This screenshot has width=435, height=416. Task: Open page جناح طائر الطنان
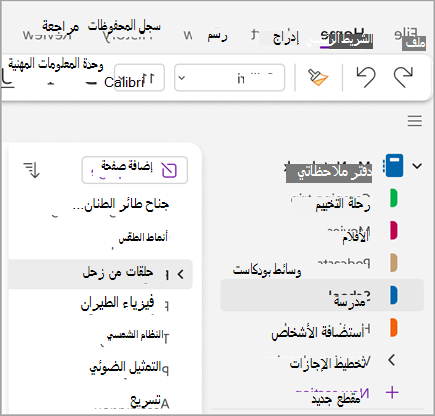coord(121,204)
